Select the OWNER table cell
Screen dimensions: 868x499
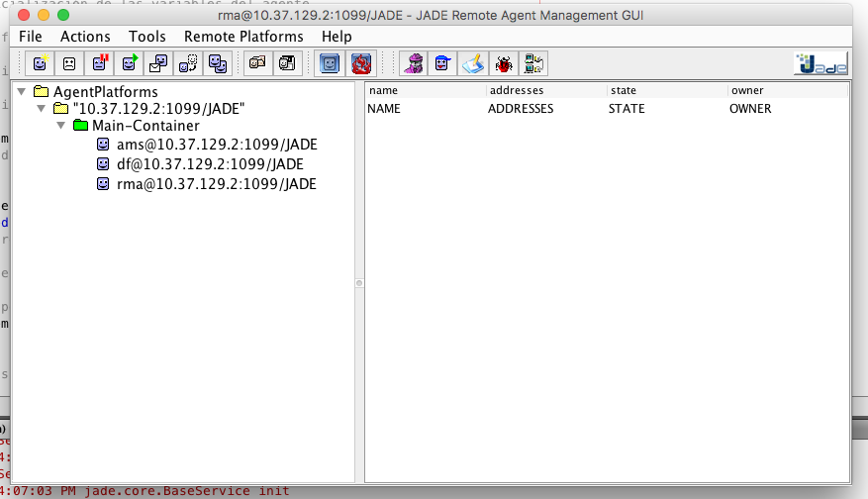coord(788,109)
